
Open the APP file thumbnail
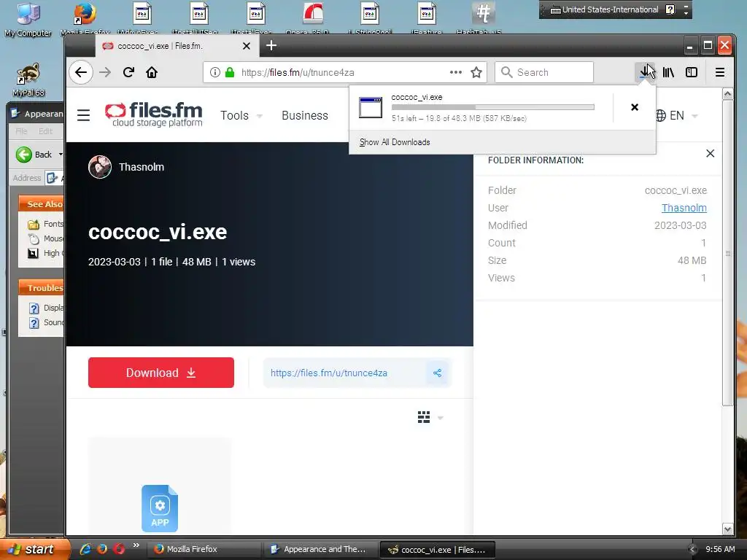click(x=160, y=508)
